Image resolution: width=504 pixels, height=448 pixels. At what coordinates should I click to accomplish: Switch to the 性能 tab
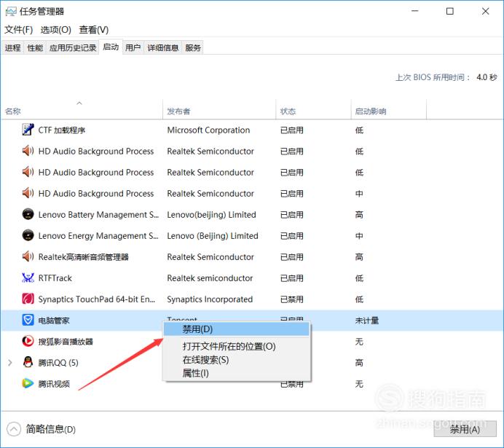35,48
